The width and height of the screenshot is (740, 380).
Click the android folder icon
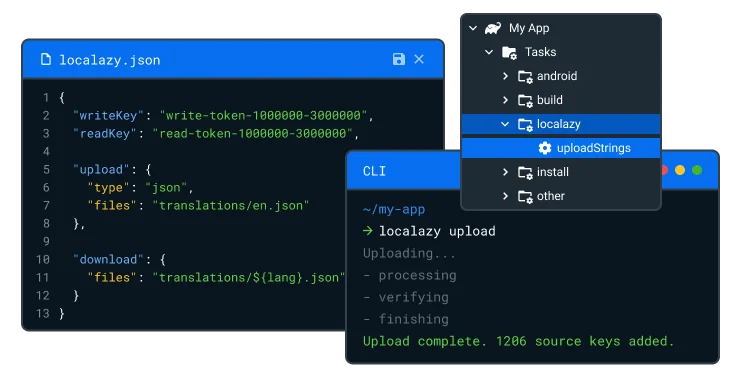[x=525, y=76]
